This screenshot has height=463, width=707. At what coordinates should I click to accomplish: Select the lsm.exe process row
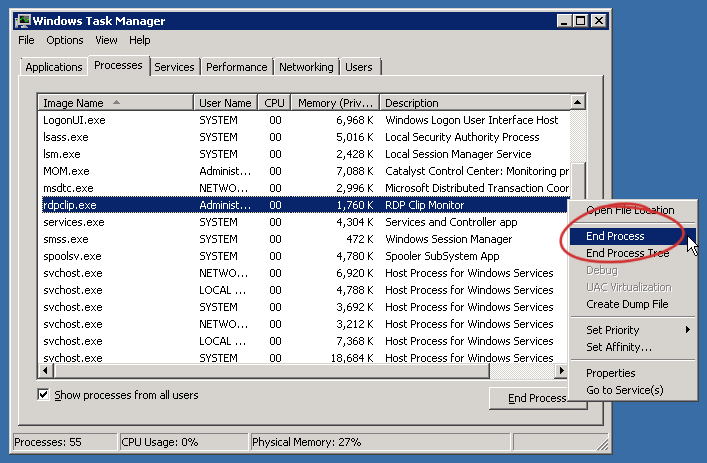click(x=304, y=154)
